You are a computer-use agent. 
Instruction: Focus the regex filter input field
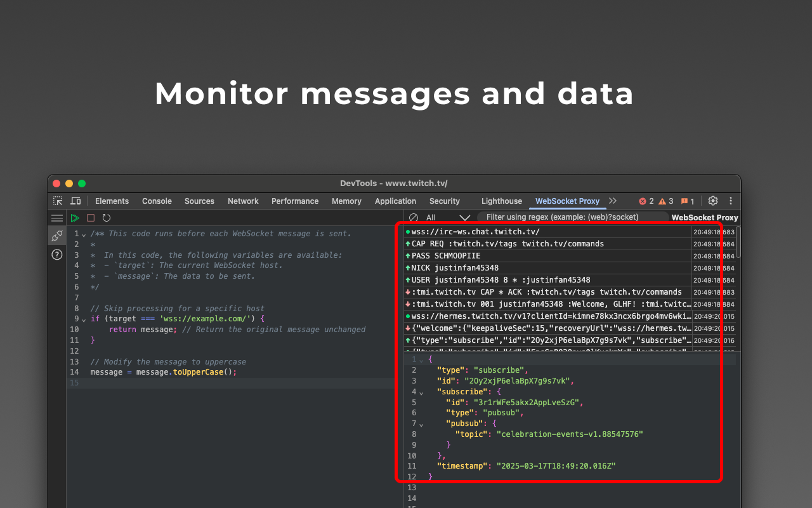click(573, 217)
